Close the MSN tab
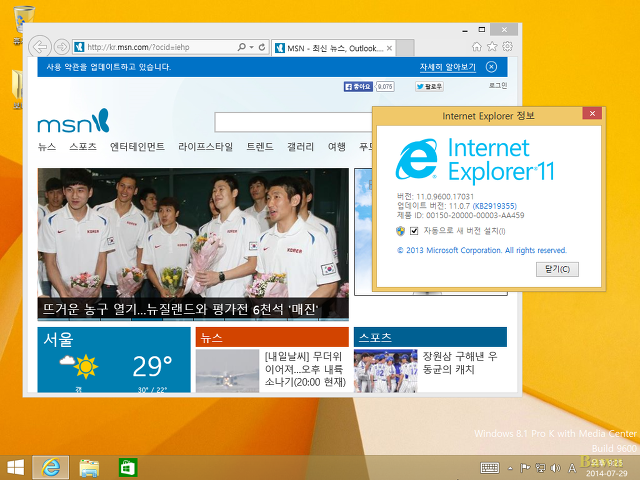The height and width of the screenshot is (480, 640). (389, 48)
